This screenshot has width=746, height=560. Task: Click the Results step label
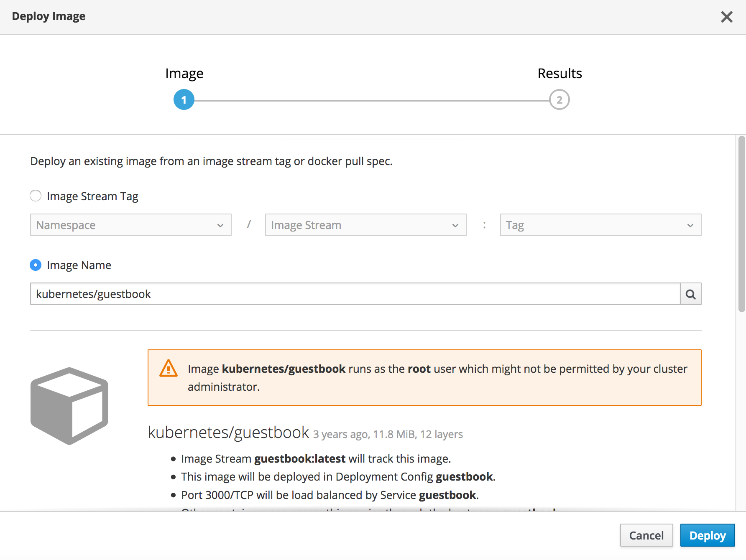click(x=560, y=74)
